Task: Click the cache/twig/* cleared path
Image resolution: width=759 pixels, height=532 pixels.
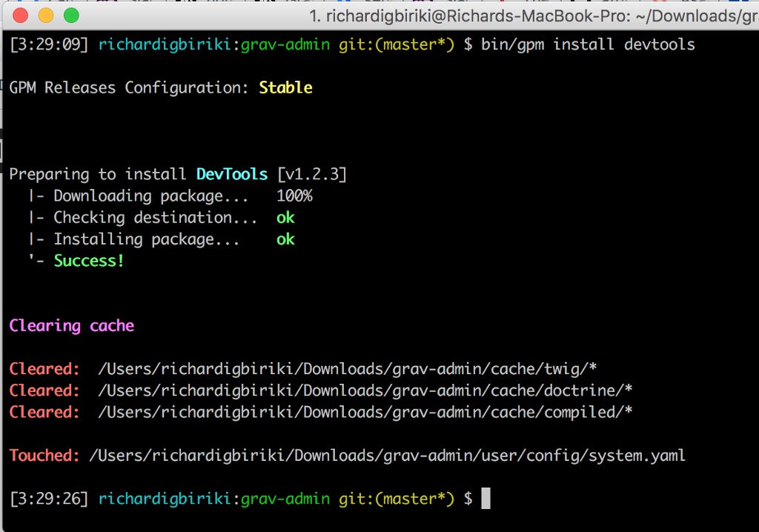Action: point(347,369)
